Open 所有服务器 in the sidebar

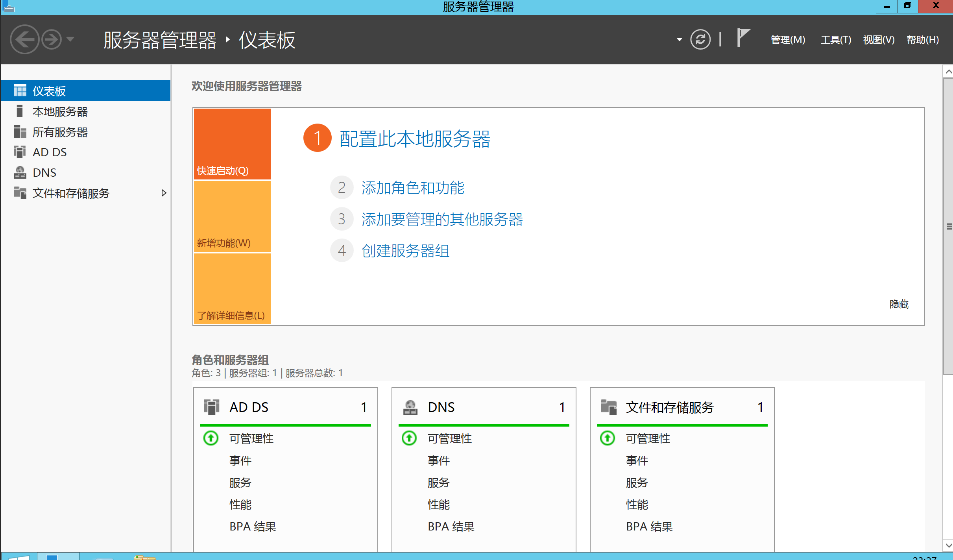pos(86,132)
